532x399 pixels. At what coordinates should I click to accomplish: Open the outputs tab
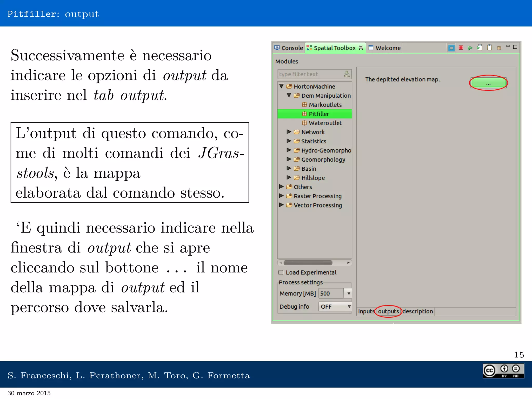coord(388,311)
